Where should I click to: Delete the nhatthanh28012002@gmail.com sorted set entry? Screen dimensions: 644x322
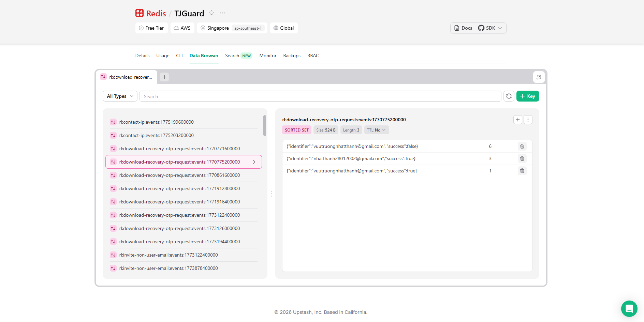522,158
